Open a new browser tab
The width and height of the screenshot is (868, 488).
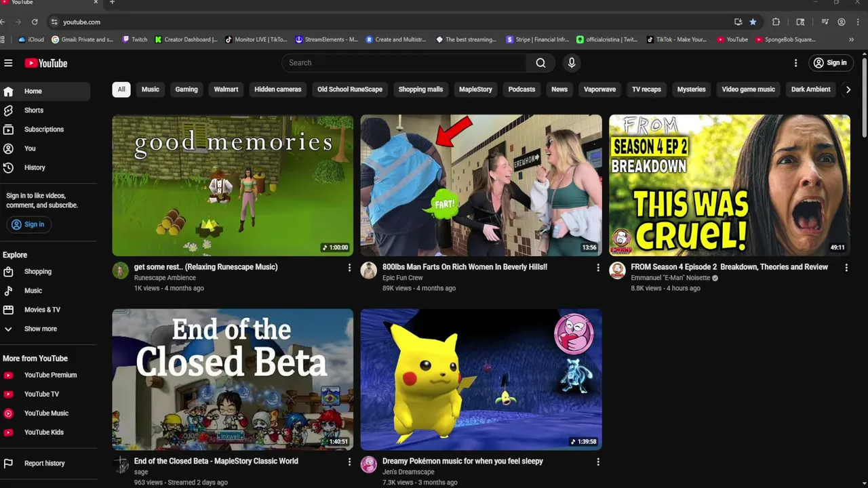click(x=112, y=2)
